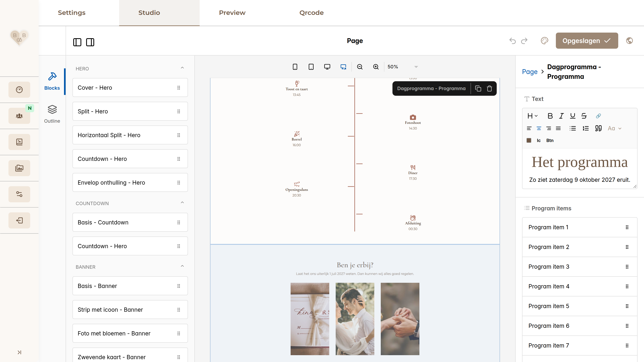Screen dimensions: 644x362
Task: Toggle italic text formatting
Action: click(561, 116)
